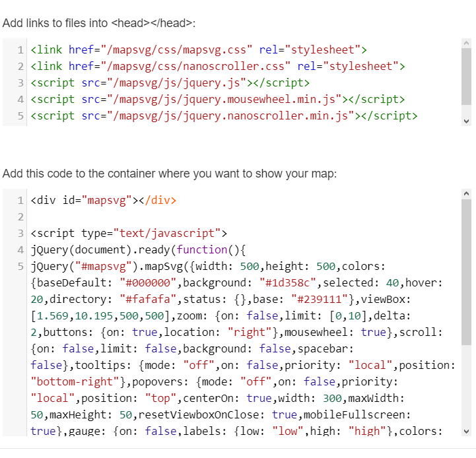Click line number 2 in the container code gutter
This screenshot has width=476, height=458.
(20, 216)
